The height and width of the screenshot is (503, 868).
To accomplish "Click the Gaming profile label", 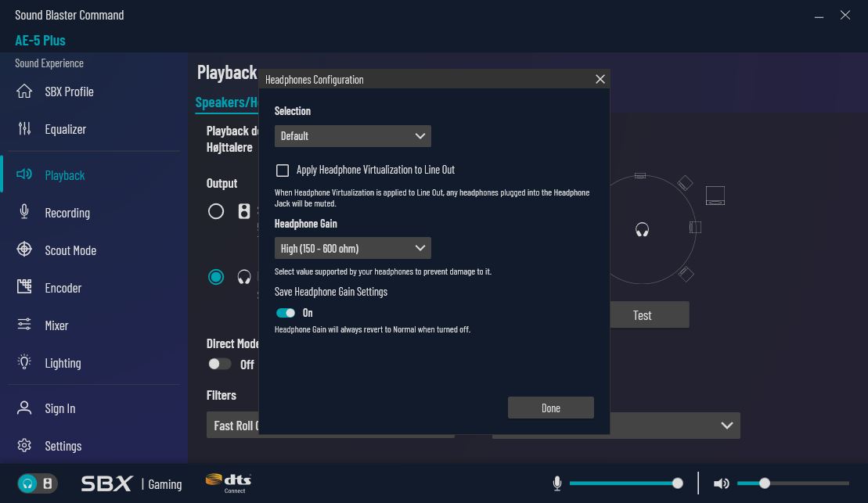I will pyautogui.click(x=165, y=484).
